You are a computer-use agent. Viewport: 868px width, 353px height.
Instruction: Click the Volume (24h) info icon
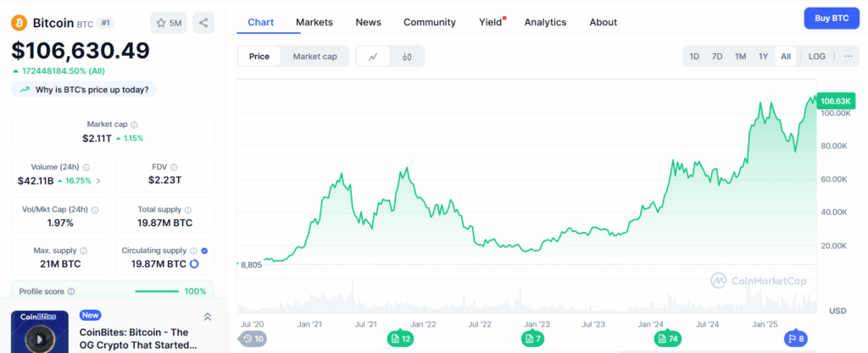pyautogui.click(x=86, y=167)
